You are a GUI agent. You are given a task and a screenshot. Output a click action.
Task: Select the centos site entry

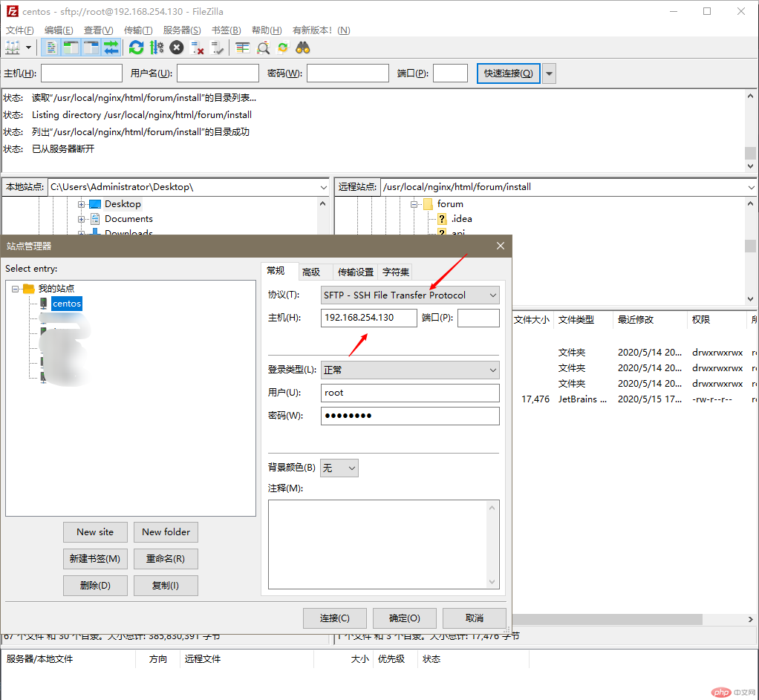(x=67, y=303)
